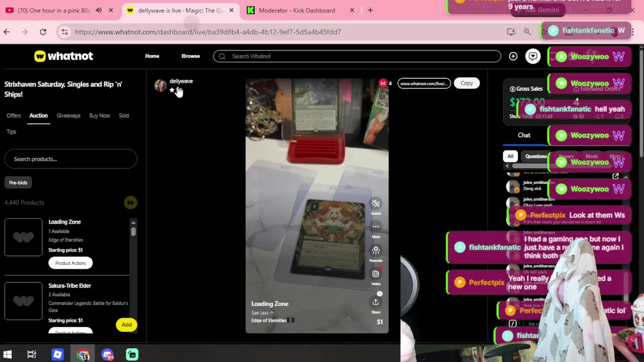Click the Promote icon on video
Viewport: 644px width, 362px height.
point(376,250)
